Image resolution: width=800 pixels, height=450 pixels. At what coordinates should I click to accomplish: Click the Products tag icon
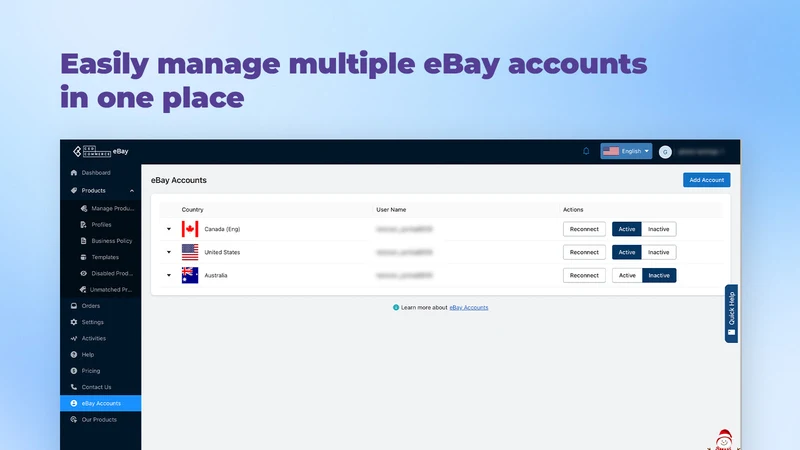74,190
